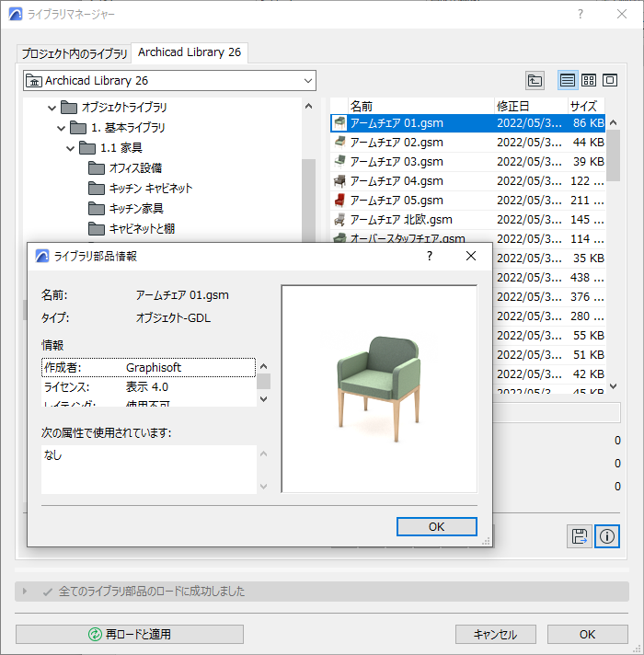Viewport: 644px width, 655px height.
Task: Click the reload icon in 再ロードと適用
Action: coord(95,634)
